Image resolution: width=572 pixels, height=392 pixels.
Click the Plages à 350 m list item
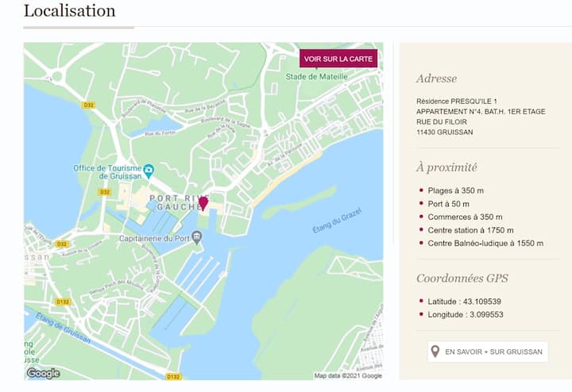(455, 190)
